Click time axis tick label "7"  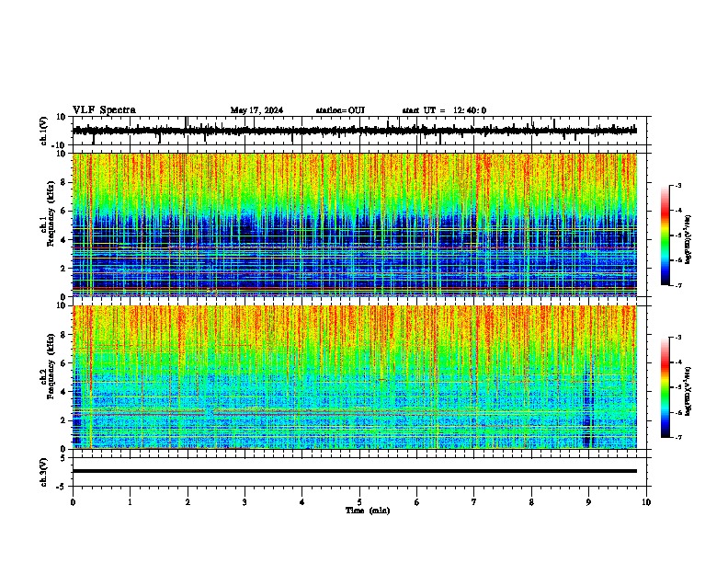pos(474,502)
